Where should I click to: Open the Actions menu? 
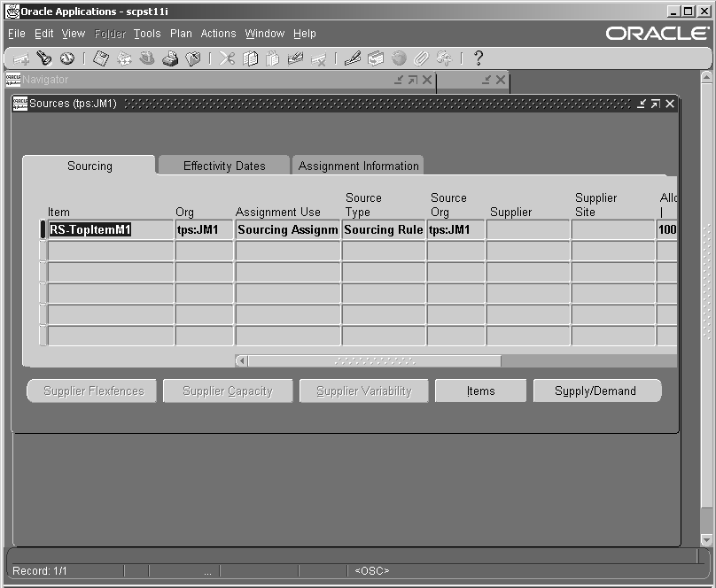tap(218, 34)
